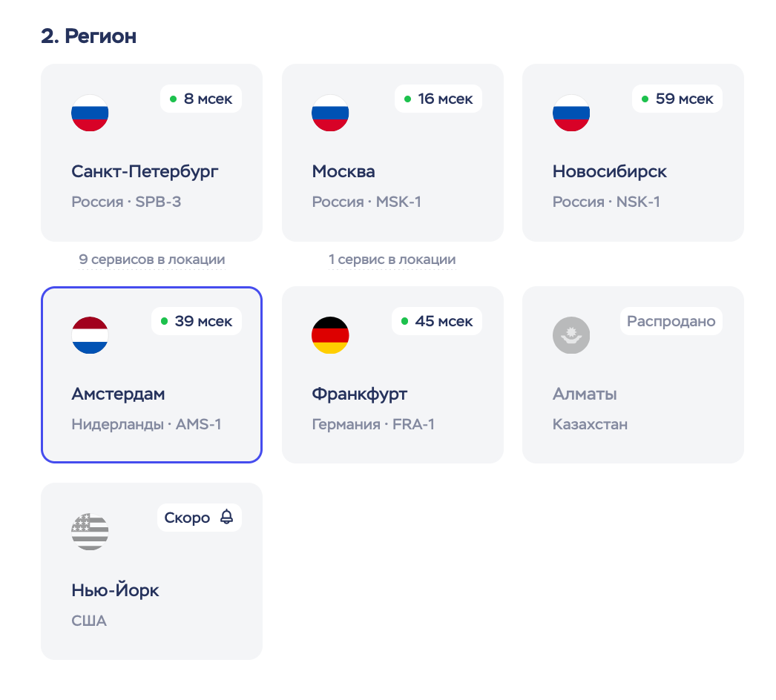This screenshot has height=700, width=776.
Task: Click the Netherlands flag icon
Action: tap(90, 335)
